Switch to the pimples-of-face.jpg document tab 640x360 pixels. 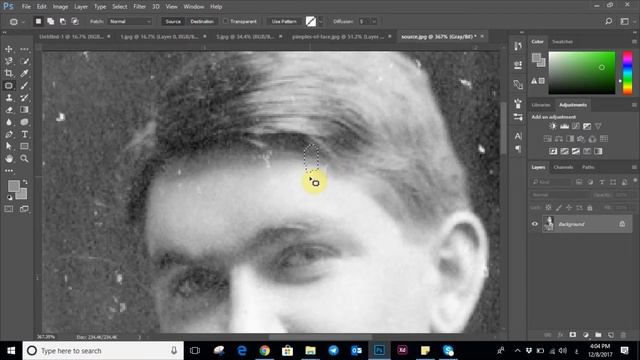pyautogui.click(x=338, y=36)
